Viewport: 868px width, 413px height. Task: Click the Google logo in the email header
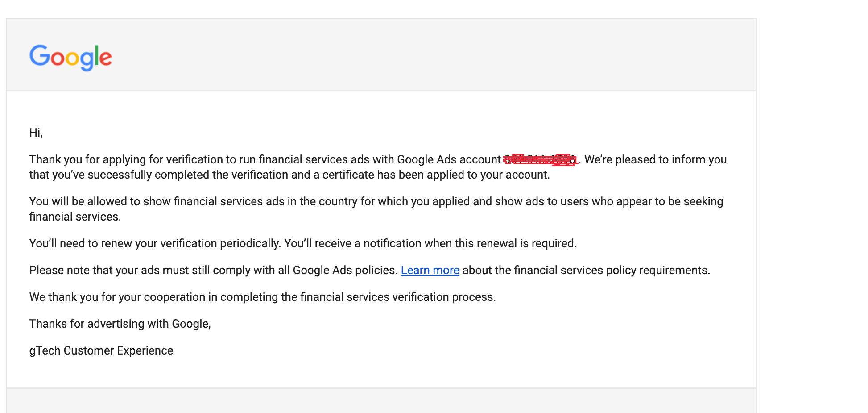click(x=70, y=57)
